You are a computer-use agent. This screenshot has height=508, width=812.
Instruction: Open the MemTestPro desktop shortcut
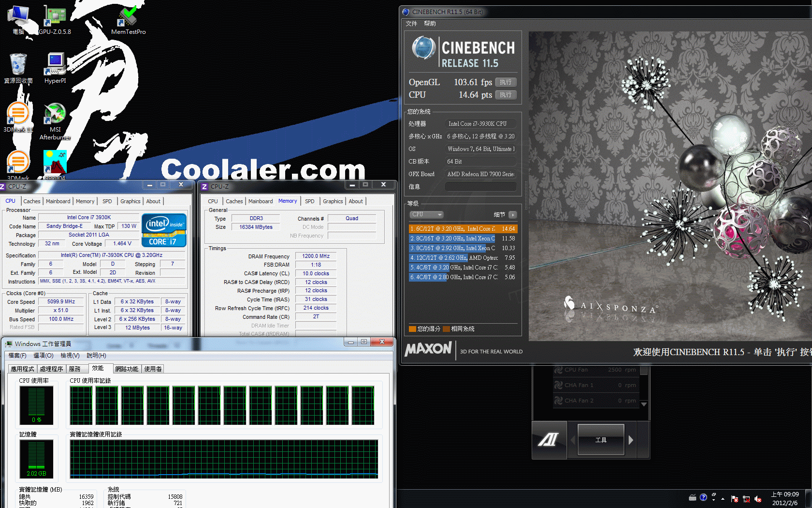pyautogui.click(x=128, y=20)
